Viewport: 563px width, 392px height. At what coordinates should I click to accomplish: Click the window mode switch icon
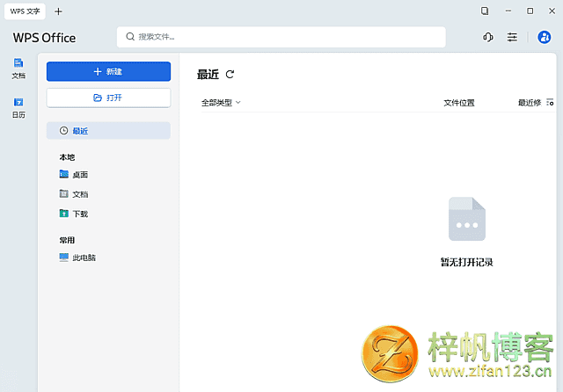pos(485,11)
